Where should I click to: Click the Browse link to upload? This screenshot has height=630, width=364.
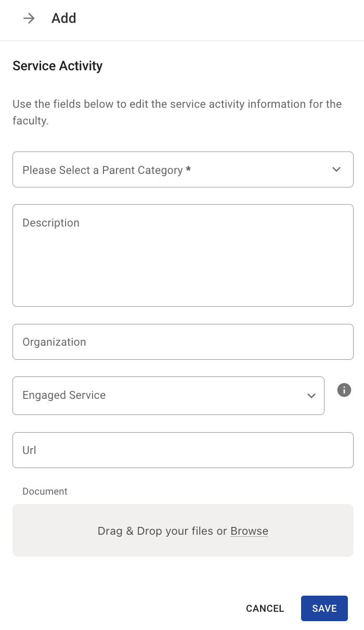click(249, 531)
